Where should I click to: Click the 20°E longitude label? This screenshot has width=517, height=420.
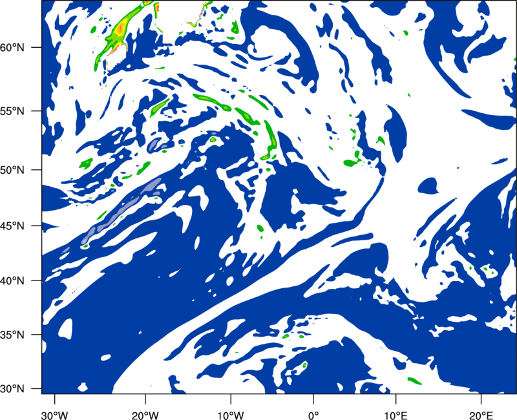click(481, 415)
